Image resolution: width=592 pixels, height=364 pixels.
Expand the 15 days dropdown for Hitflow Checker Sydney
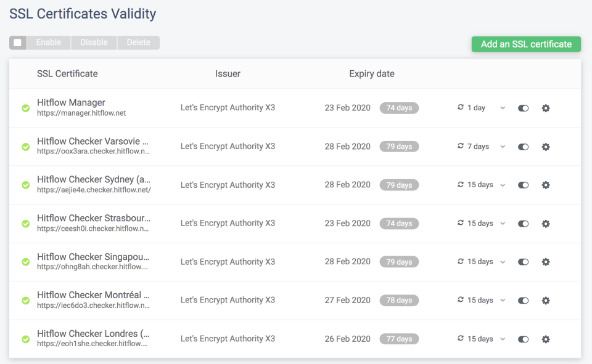[x=502, y=185]
